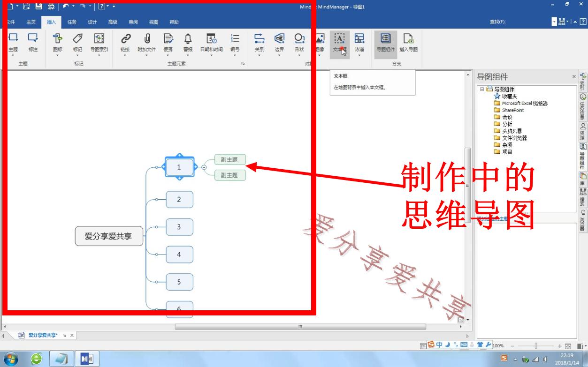The width and height of the screenshot is (588, 367).
Task: Insert 日期和时间 via the ribbon icon
Action: tap(212, 45)
